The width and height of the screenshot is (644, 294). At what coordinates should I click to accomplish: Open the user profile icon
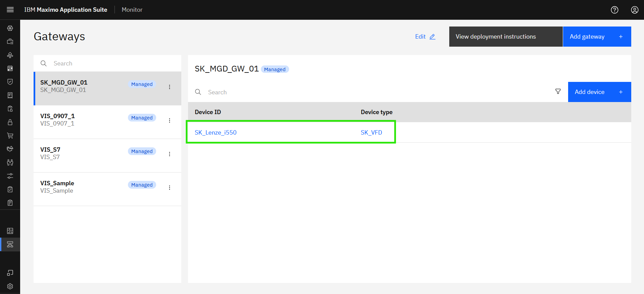tap(635, 10)
